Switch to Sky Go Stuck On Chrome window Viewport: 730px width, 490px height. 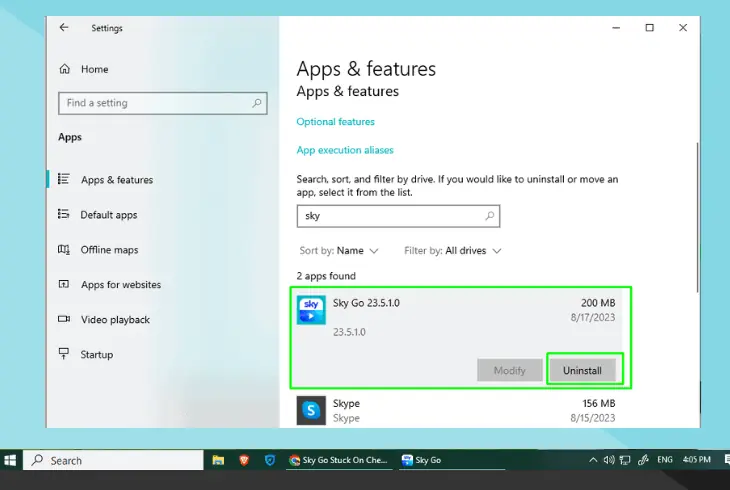(339, 460)
